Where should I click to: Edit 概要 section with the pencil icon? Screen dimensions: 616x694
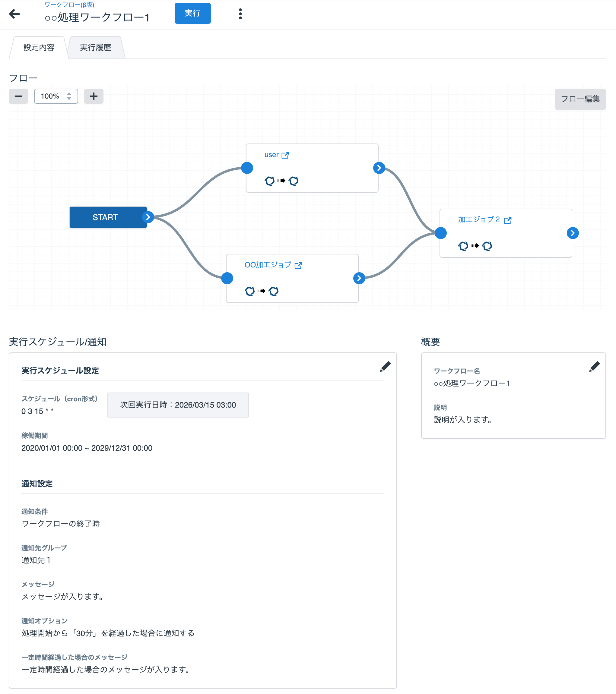(x=594, y=367)
